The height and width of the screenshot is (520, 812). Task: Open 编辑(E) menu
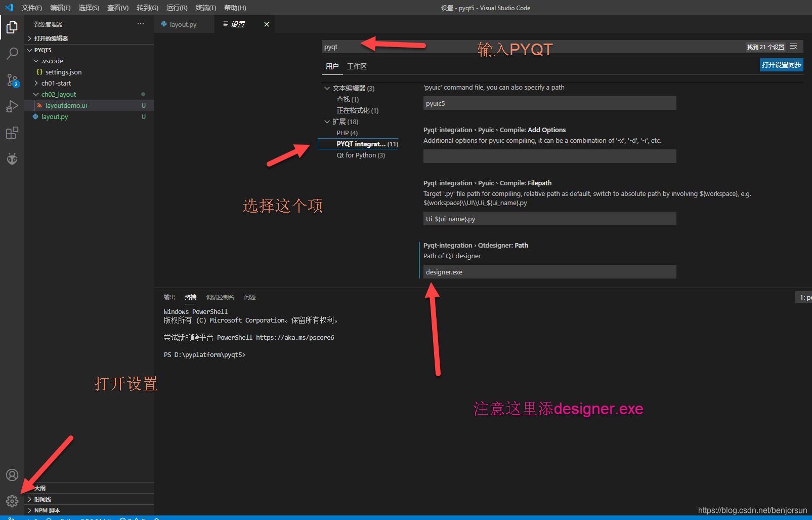pos(60,8)
